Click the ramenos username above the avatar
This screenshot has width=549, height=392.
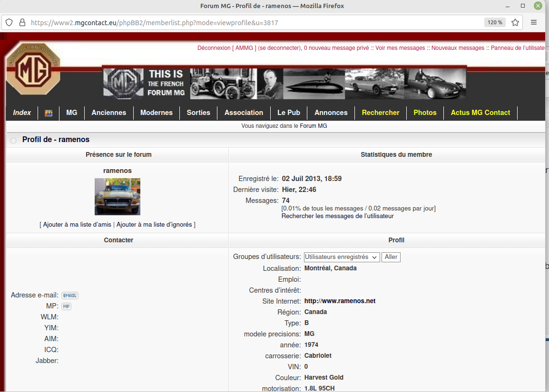coord(118,171)
